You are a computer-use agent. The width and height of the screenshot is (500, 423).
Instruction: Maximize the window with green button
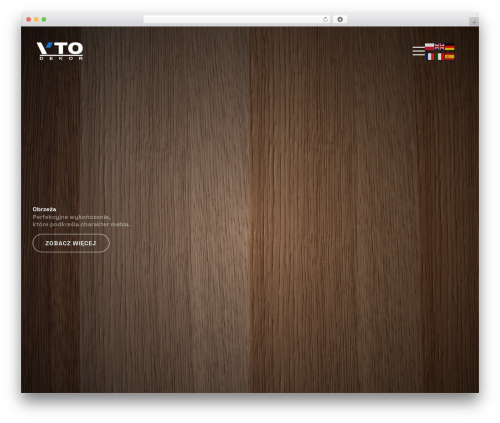[44, 19]
